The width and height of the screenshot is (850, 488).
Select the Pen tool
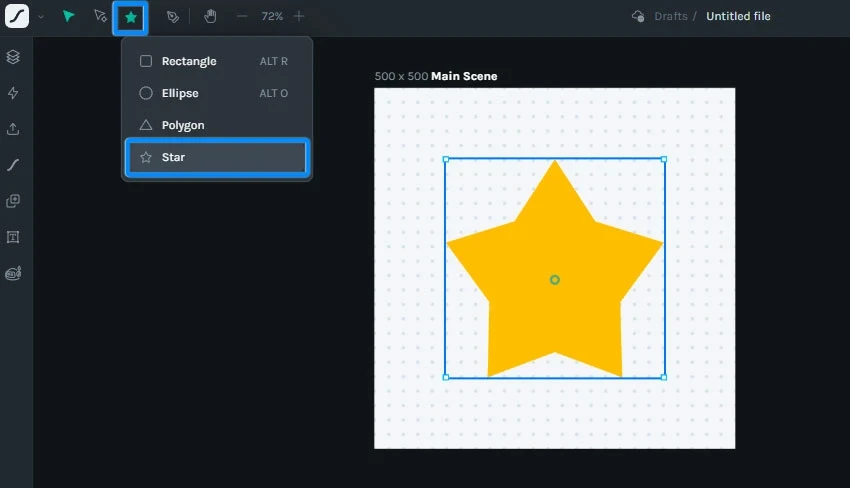(173, 17)
